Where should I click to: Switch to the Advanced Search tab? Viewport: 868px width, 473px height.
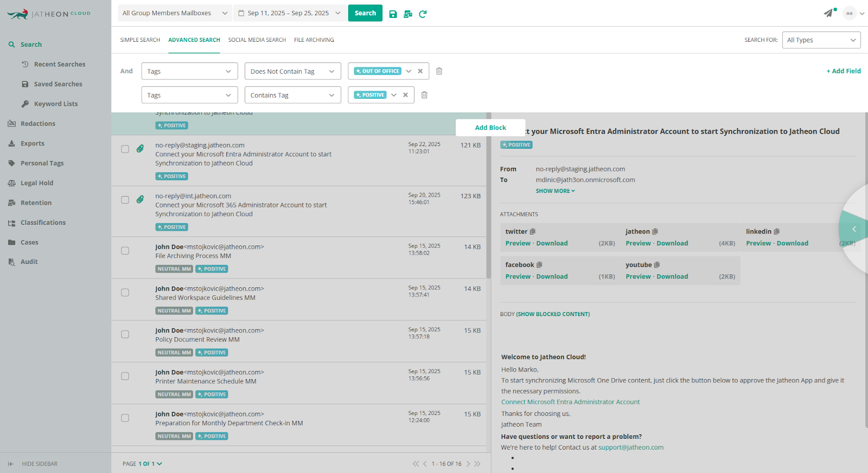click(x=194, y=40)
